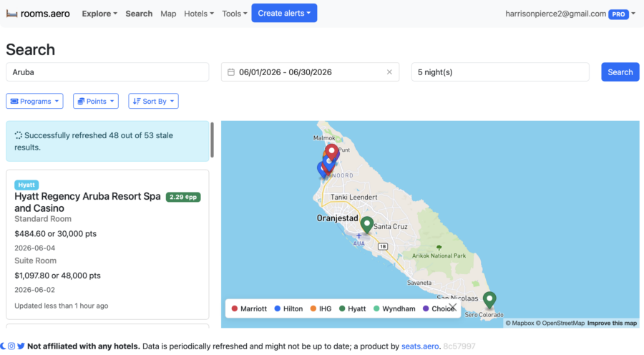This screenshot has width=644, height=355.
Task: Click the topmost red Marriott pin near Punt
Action: pyautogui.click(x=332, y=152)
